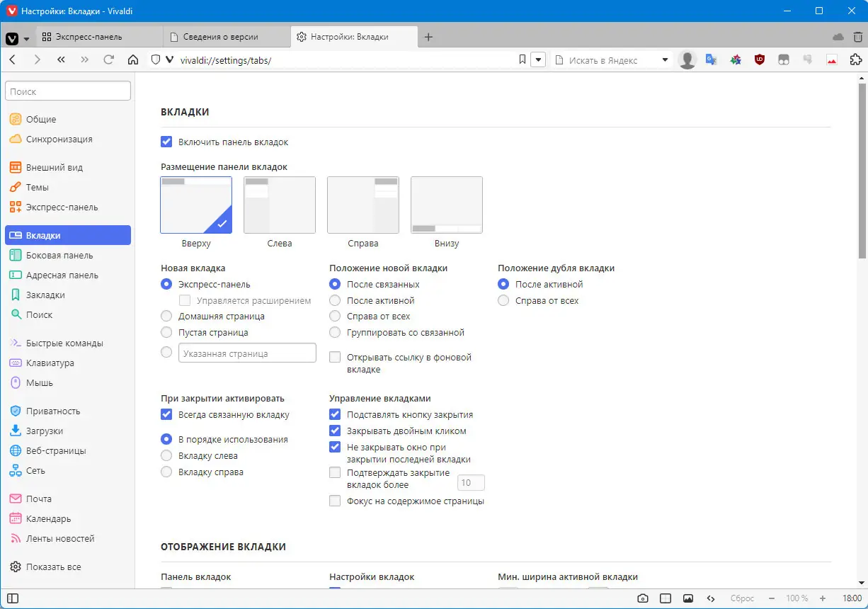Click 'Показать все' in sidebar

pyautogui.click(x=68, y=567)
